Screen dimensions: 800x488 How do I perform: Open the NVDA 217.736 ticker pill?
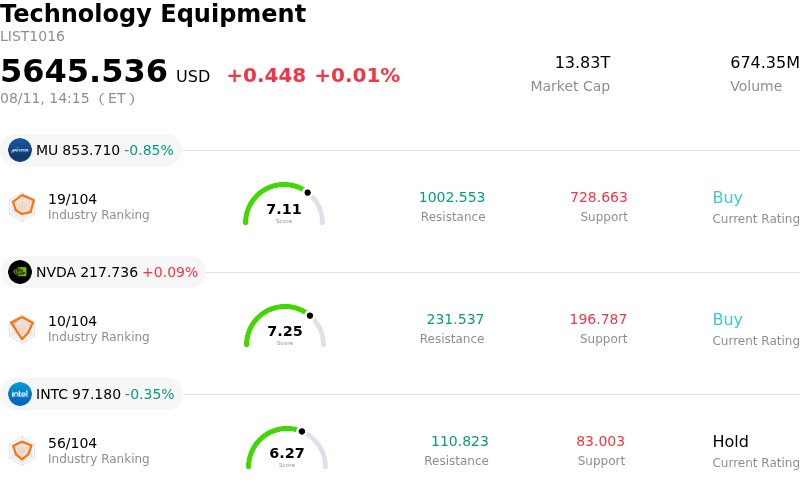point(103,273)
